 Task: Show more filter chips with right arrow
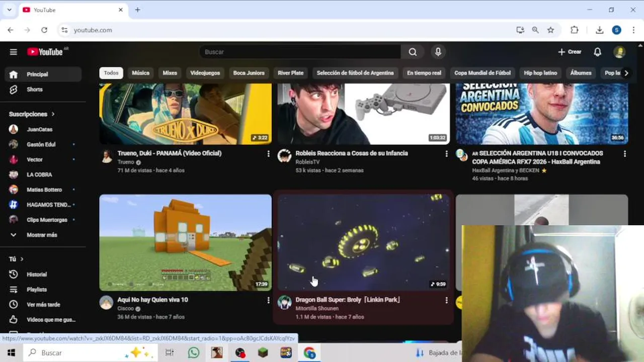626,73
